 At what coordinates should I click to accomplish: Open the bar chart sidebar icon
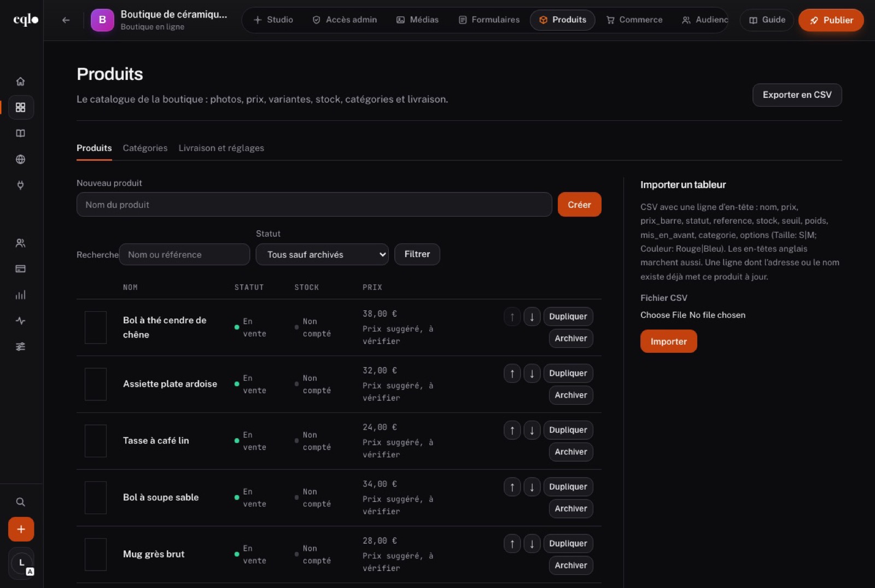tap(20, 295)
